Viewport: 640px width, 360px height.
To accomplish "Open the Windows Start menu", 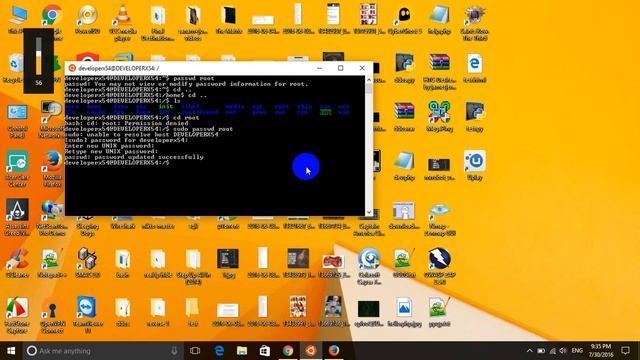I will (x=11, y=351).
